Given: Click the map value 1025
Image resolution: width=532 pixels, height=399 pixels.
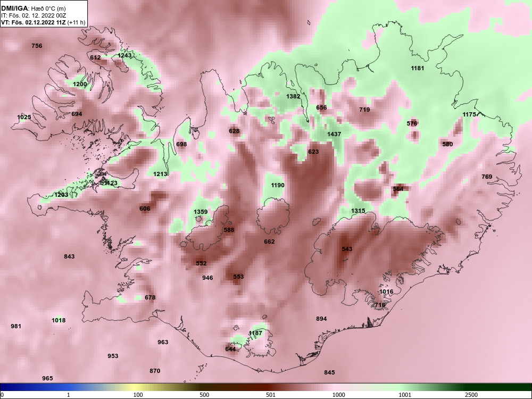Looking at the screenshot, I should (24, 117).
